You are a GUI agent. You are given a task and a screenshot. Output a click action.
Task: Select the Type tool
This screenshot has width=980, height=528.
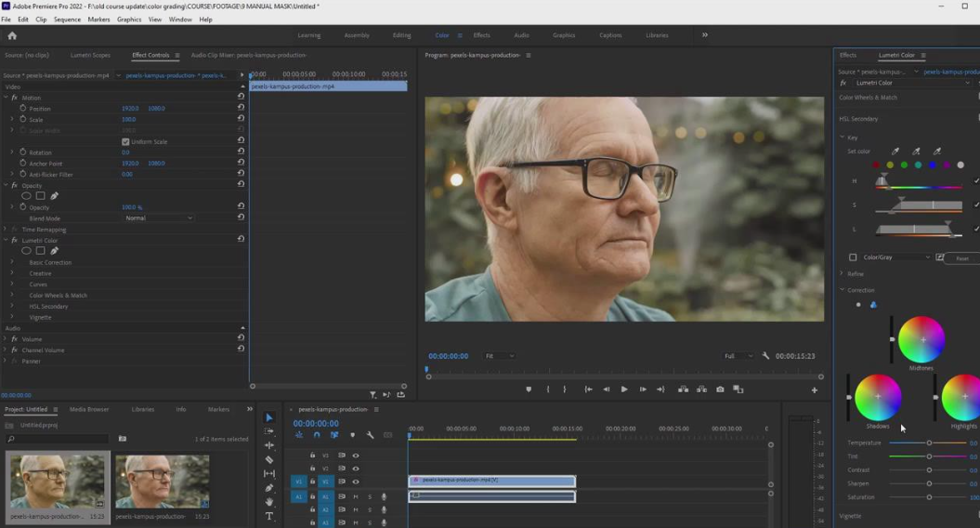[269, 516]
